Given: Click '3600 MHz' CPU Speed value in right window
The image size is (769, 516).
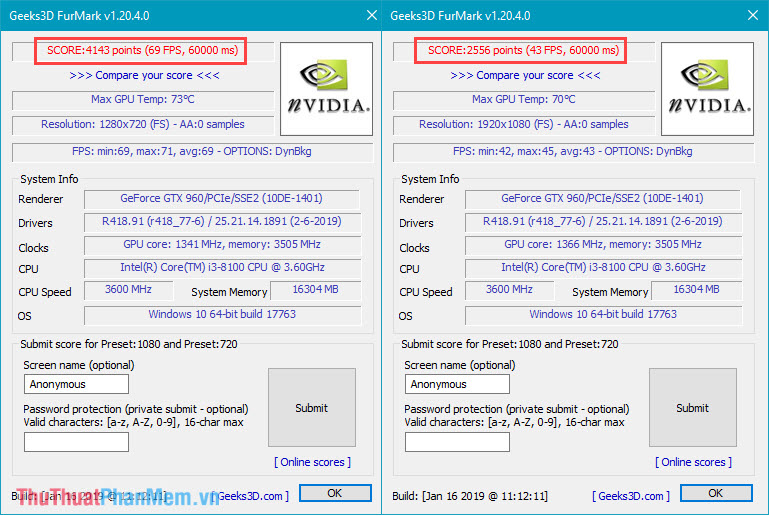Looking at the screenshot, I should click(510, 290).
